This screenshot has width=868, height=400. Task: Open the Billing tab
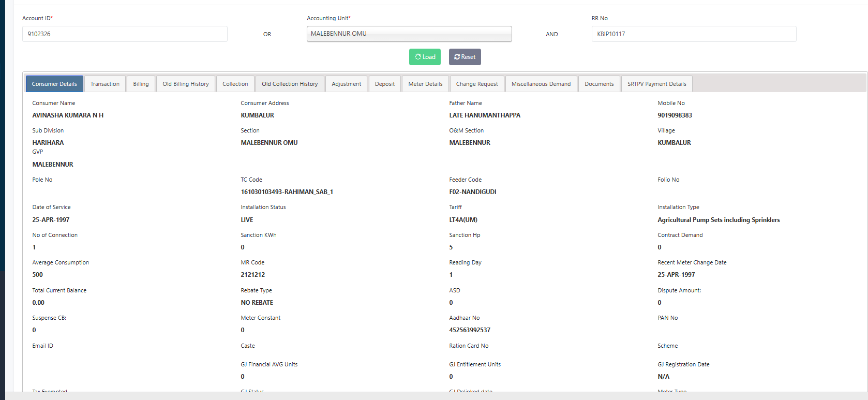coord(141,84)
